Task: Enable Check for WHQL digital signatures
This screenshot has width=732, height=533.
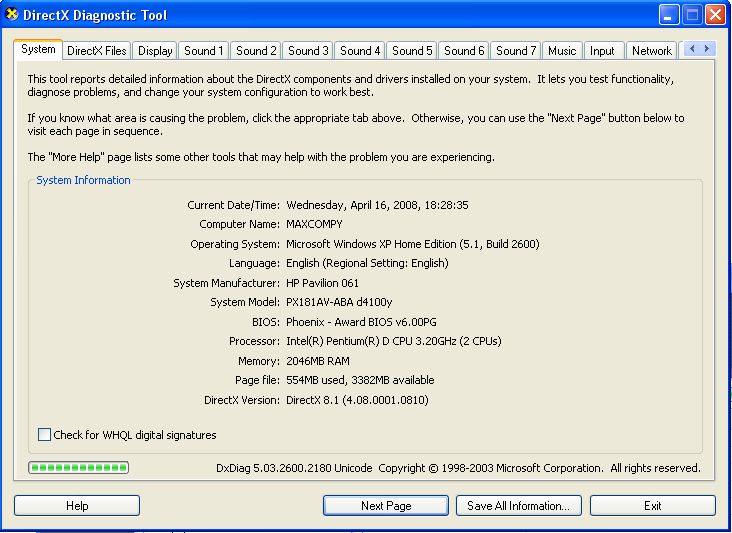Action: (x=44, y=435)
